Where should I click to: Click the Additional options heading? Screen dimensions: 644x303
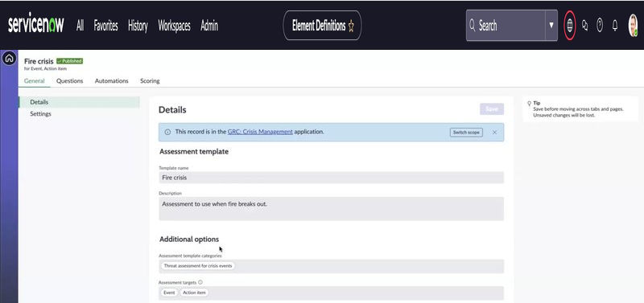[189, 239]
